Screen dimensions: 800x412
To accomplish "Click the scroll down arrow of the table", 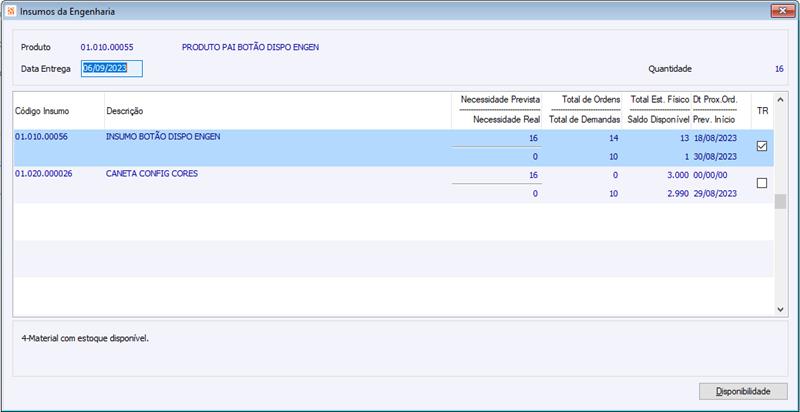I will (x=780, y=309).
